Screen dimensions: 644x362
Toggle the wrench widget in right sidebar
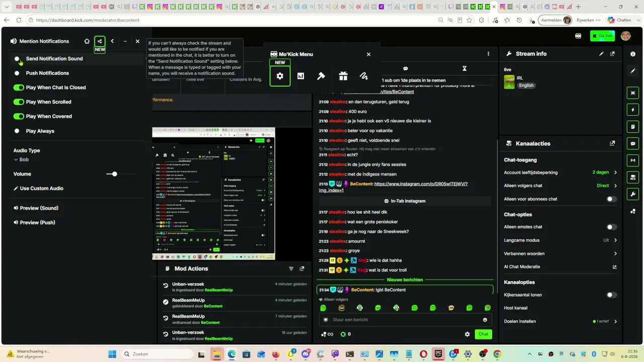pos(633,194)
